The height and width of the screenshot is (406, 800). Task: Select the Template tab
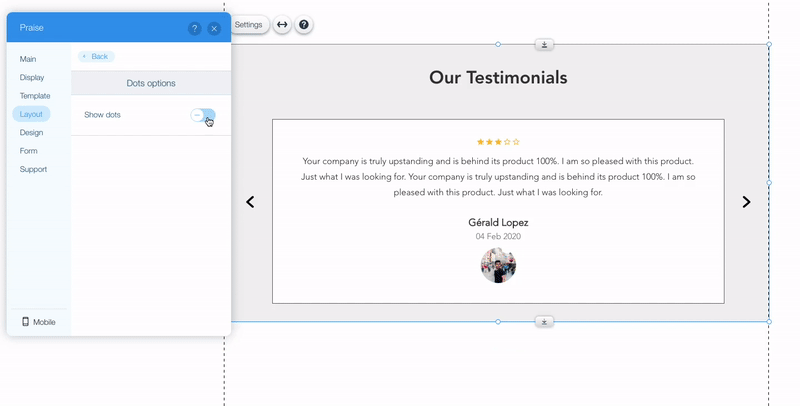click(x=35, y=96)
